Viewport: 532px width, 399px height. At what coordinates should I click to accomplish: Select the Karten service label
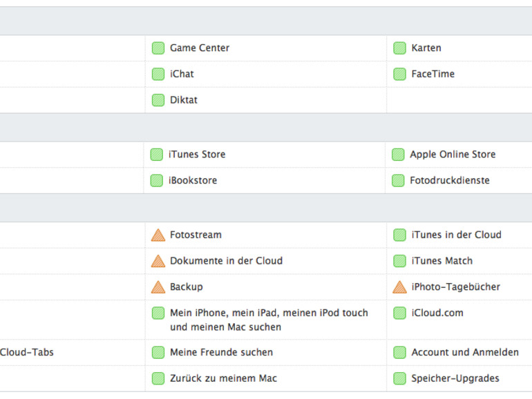pyautogui.click(x=426, y=48)
